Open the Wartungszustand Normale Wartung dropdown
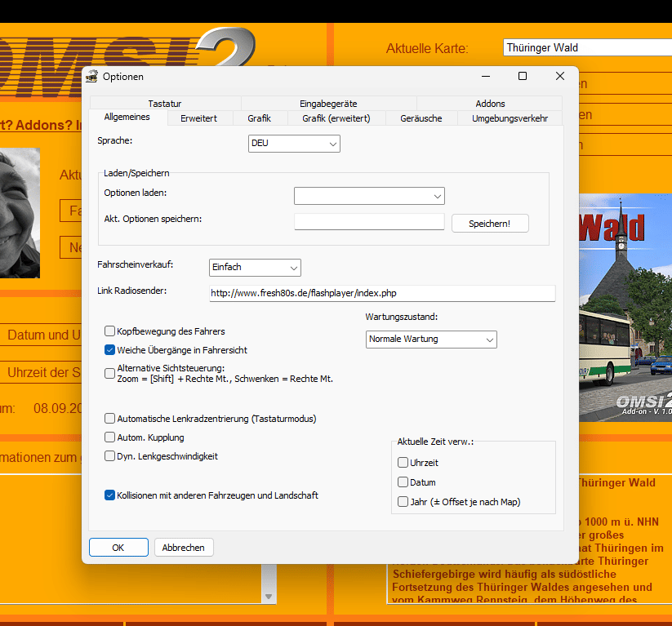672x626 pixels. point(431,340)
